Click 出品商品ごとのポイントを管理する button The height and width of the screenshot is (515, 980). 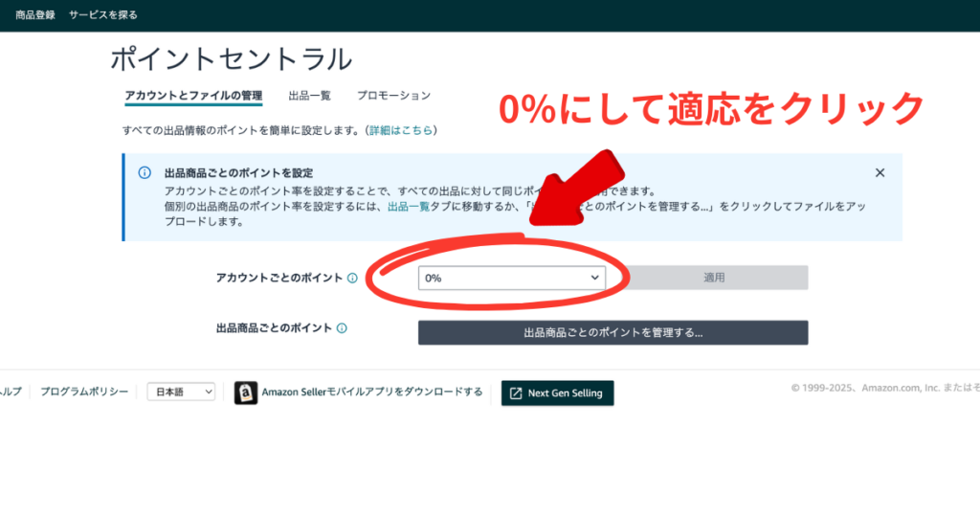click(x=612, y=333)
